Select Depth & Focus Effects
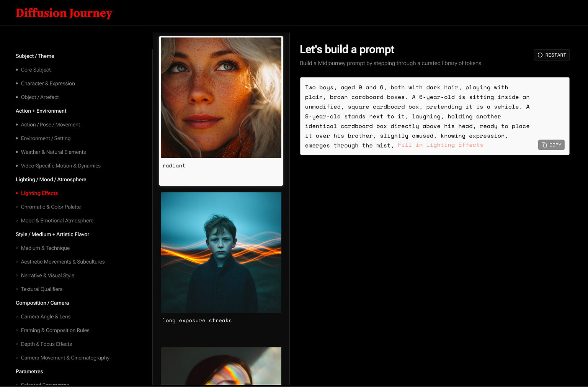Screen dimensions: 588x387 [46, 344]
